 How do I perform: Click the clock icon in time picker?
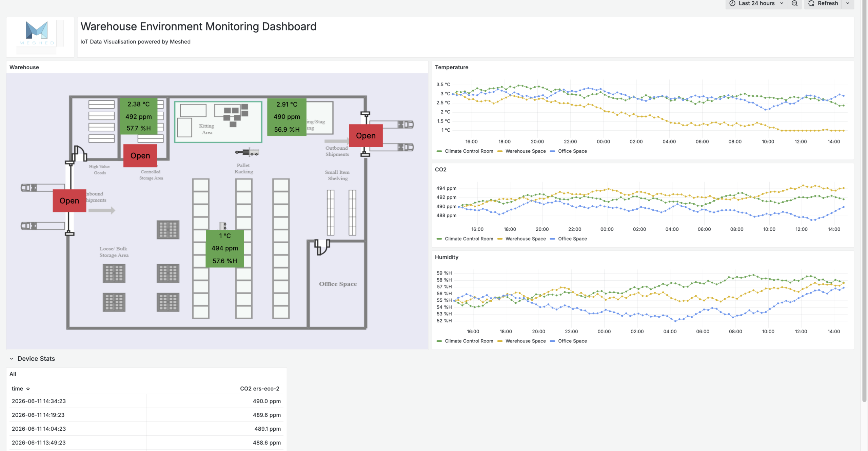[x=732, y=3]
